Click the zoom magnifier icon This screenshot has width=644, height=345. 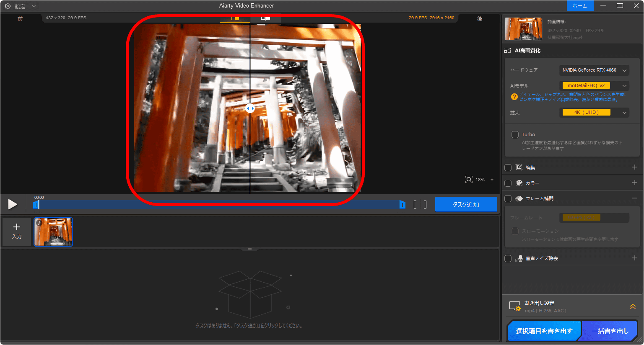tap(469, 180)
